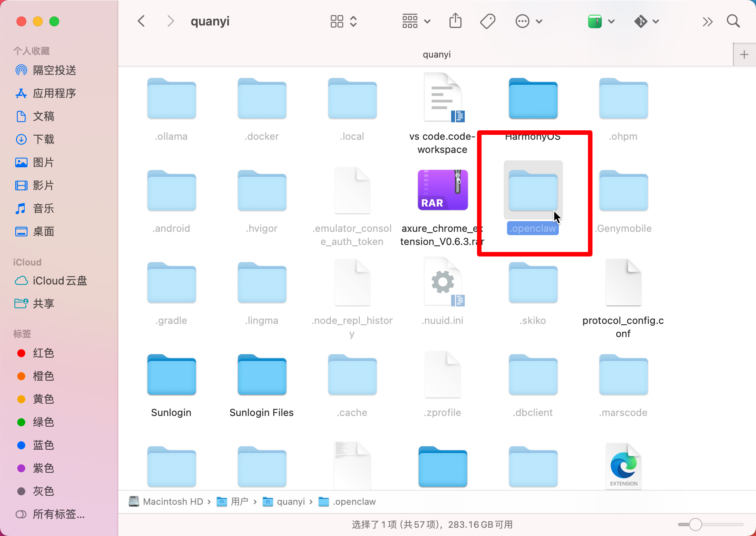This screenshot has width=756, height=536.
Task: Click 用户 folder in the path bar
Action: pos(239,501)
